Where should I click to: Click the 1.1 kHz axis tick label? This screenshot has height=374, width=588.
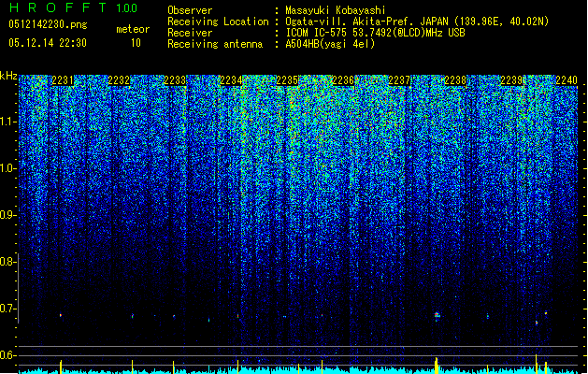point(7,122)
